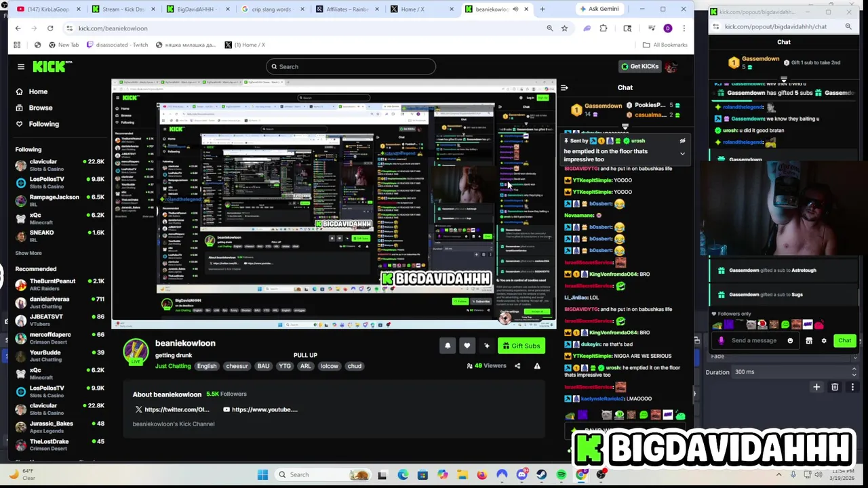Expand the pinned message chevron
The width and height of the screenshot is (868, 488).
click(x=682, y=154)
